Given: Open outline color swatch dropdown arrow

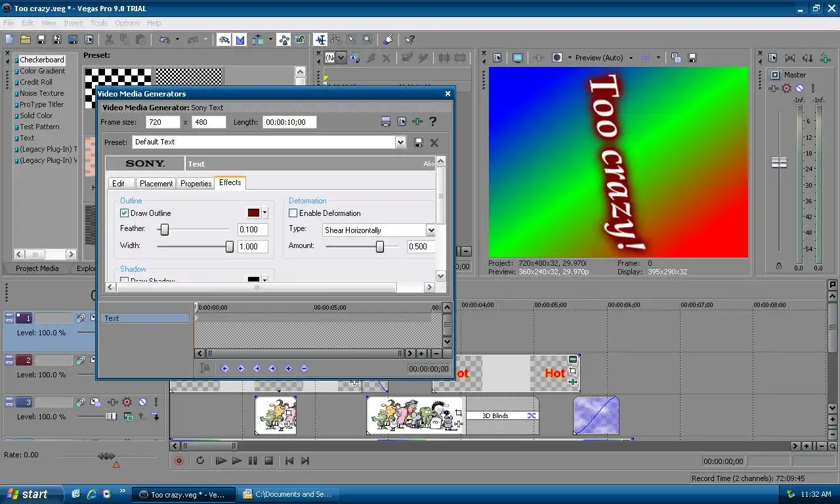Looking at the screenshot, I should (265, 213).
